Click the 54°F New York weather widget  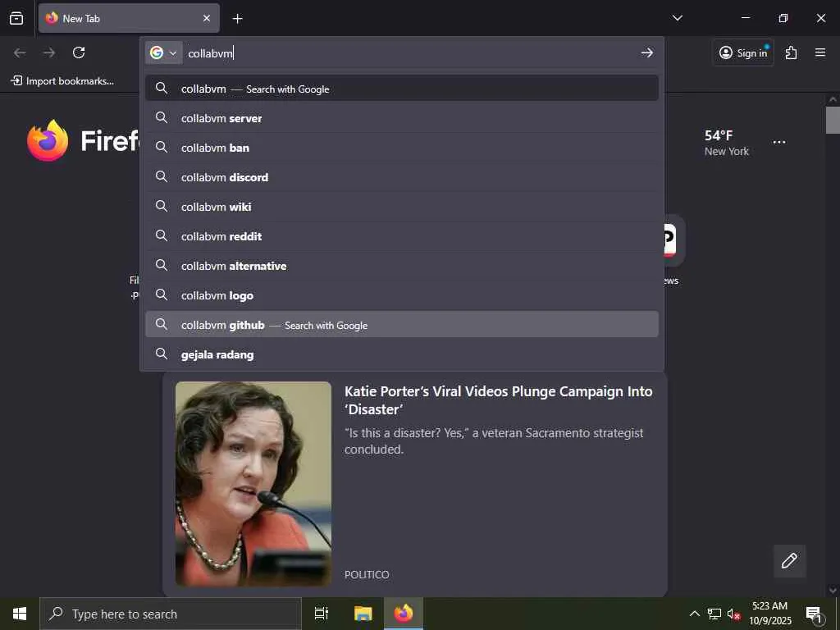coord(727,143)
